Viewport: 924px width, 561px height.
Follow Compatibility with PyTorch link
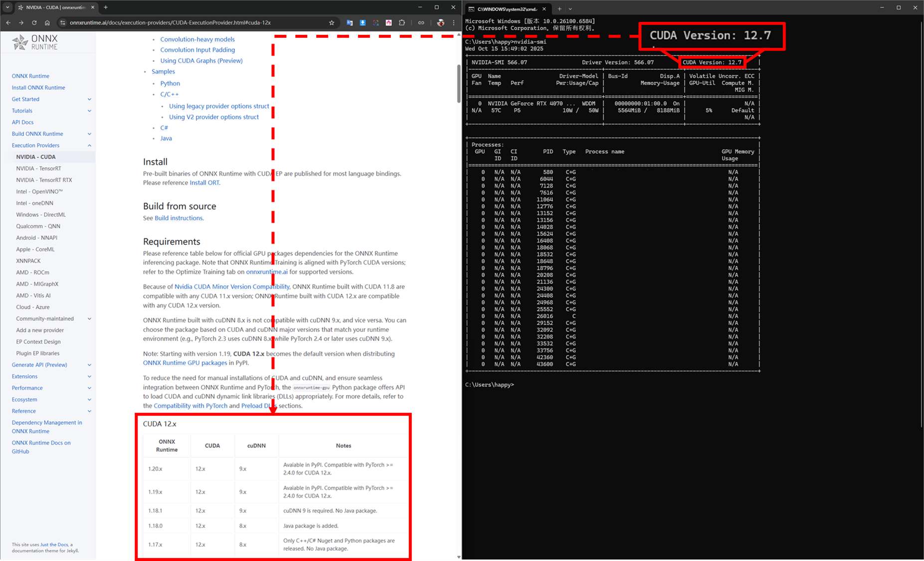tap(190, 406)
